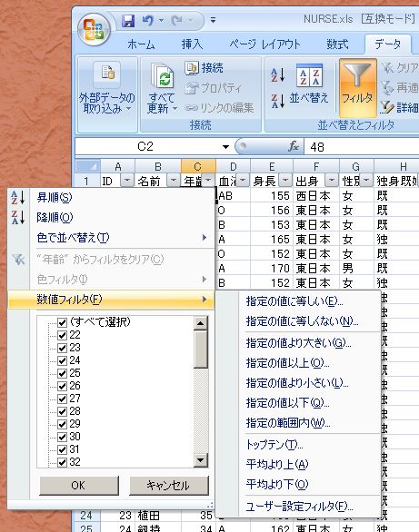Confirm the filter with OK

tap(79, 485)
